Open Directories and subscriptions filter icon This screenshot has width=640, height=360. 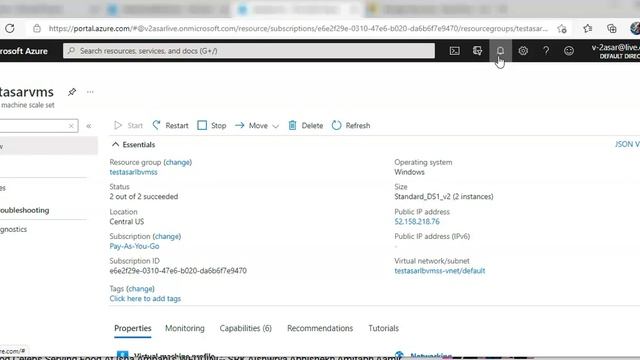pos(477,51)
